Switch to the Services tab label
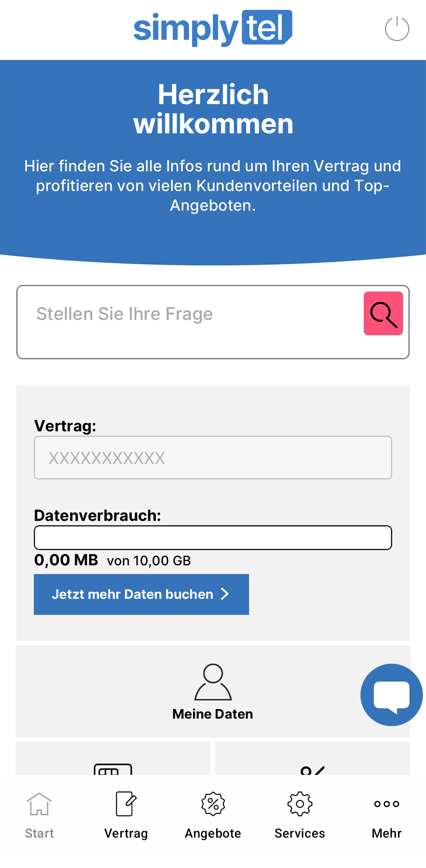 [x=300, y=833]
